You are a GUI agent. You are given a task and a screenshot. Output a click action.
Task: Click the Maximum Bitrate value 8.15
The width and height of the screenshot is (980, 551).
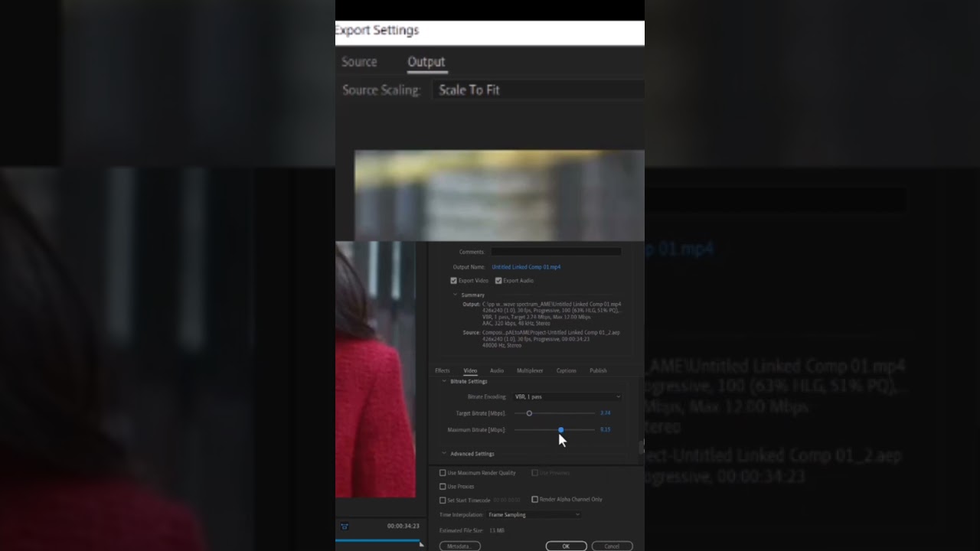point(606,430)
